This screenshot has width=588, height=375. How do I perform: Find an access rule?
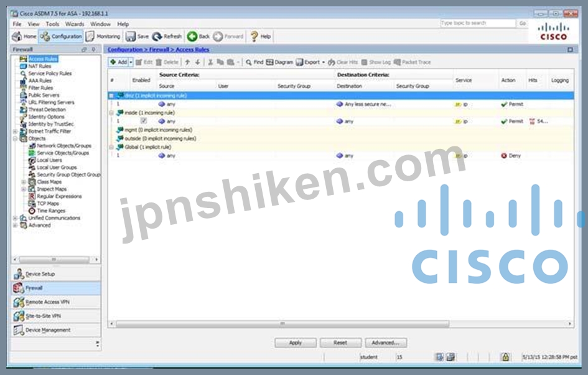point(254,62)
